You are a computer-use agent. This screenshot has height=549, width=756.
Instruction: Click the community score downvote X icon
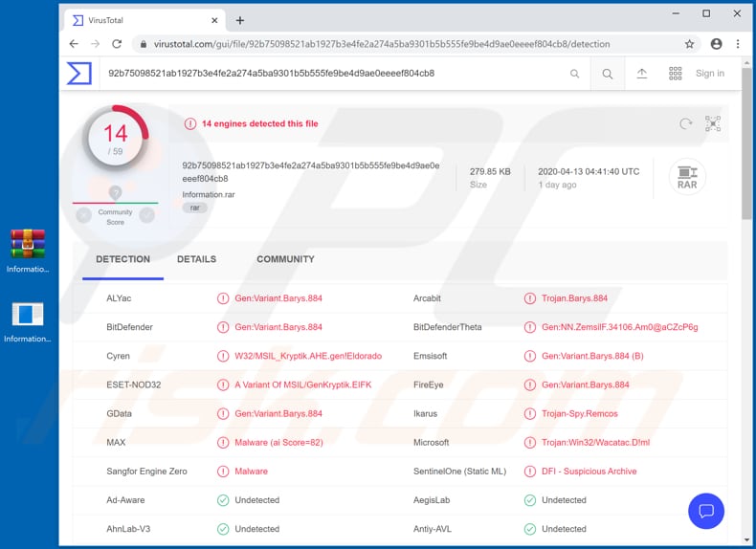[84, 215]
